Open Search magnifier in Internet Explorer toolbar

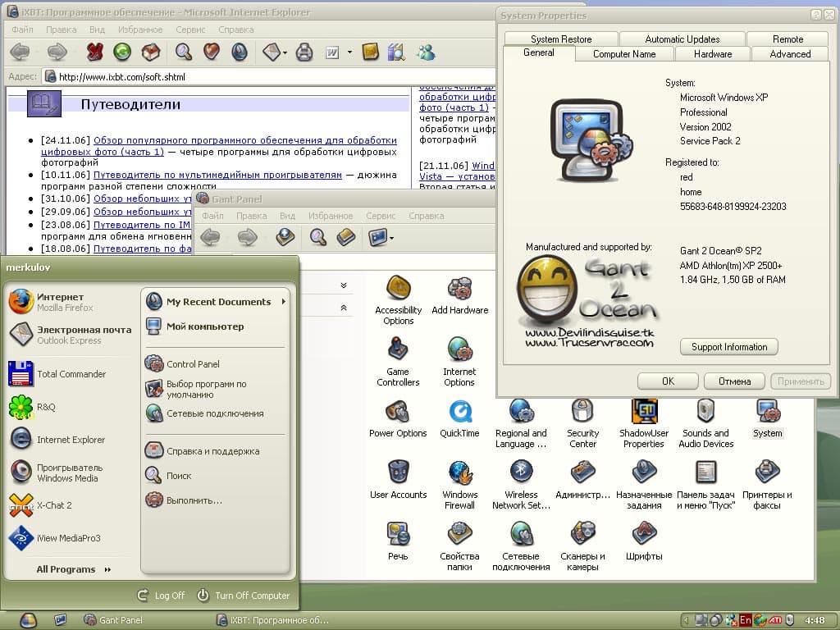click(184, 52)
